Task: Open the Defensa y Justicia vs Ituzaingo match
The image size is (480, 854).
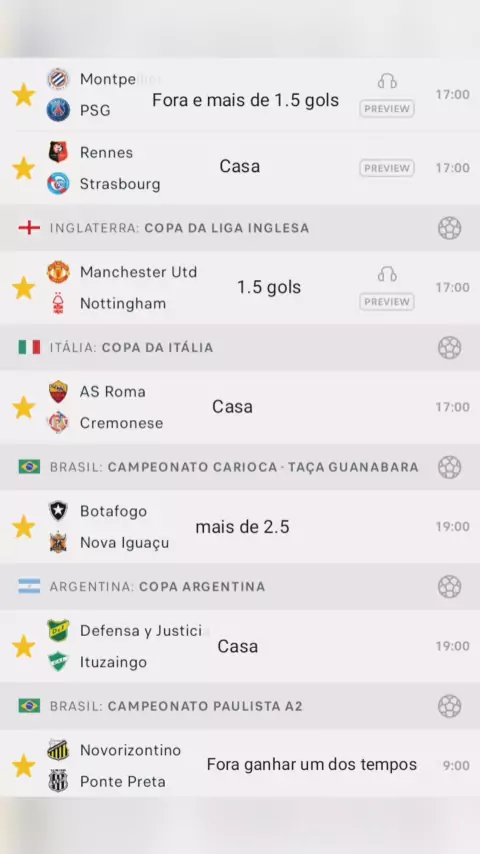Action: pos(240,646)
